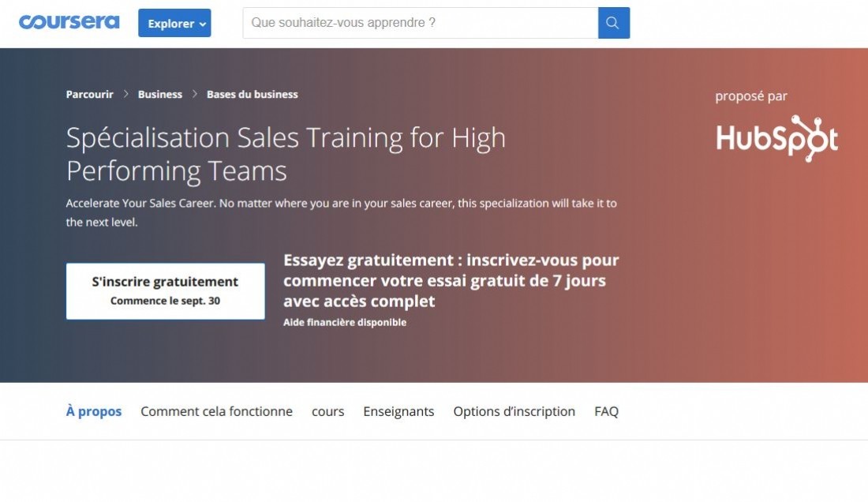This screenshot has height=502, width=868.
Task: Click the Coursera logo
Action: (69, 22)
